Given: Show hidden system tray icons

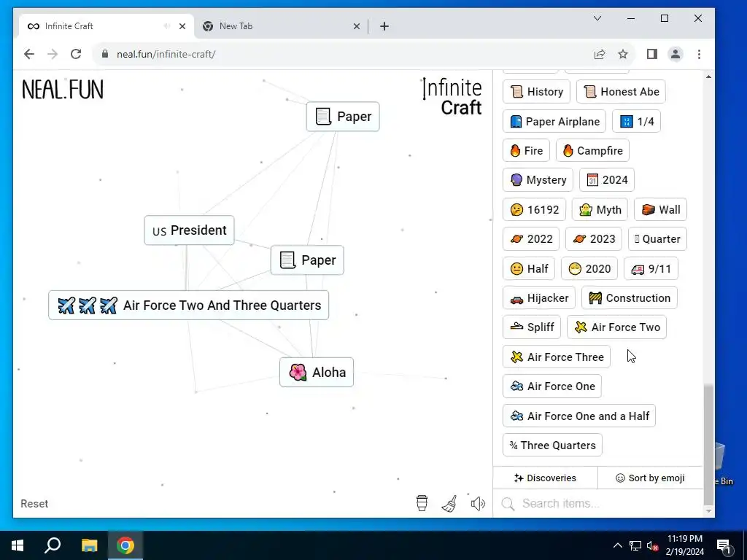Looking at the screenshot, I should 617,545.
